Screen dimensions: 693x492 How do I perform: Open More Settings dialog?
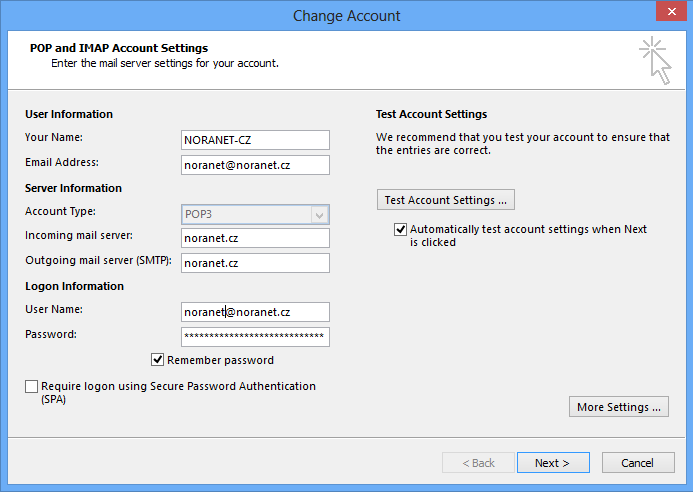[x=620, y=407]
